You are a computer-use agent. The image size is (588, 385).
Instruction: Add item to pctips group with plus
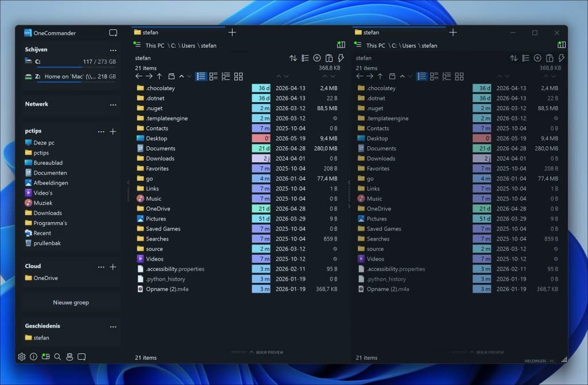tap(113, 131)
